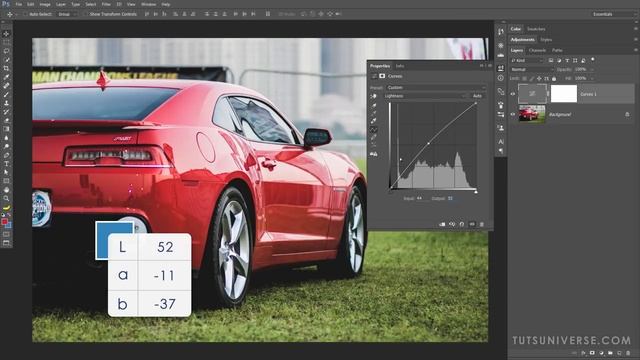The image size is (640, 360).
Task: Toggle Curves layer visibility in Properties footer
Action: click(472, 224)
